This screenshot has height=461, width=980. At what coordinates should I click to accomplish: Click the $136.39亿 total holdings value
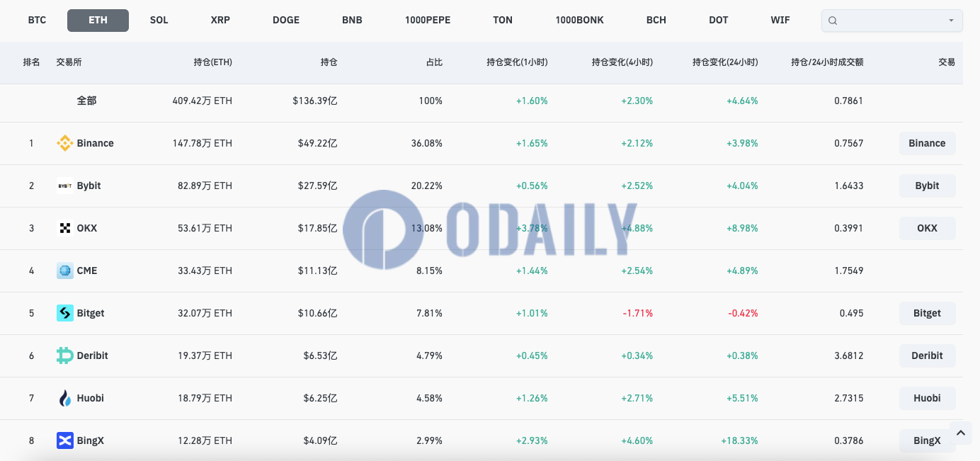pos(315,101)
